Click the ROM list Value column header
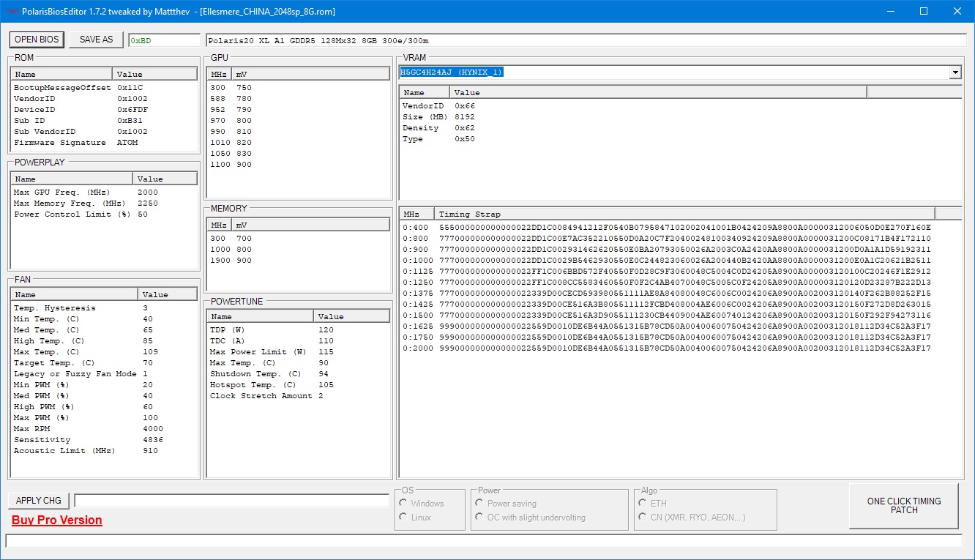The image size is (975, 560). point(155,74)
